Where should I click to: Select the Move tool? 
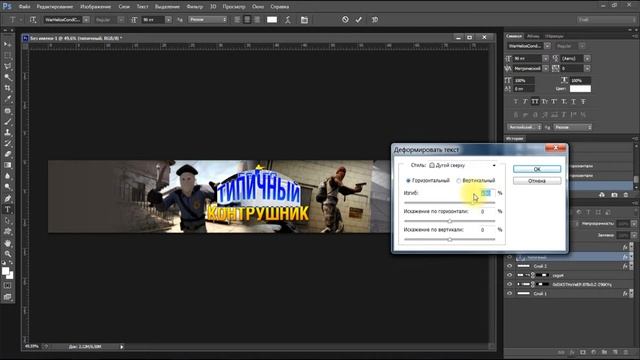7,44
